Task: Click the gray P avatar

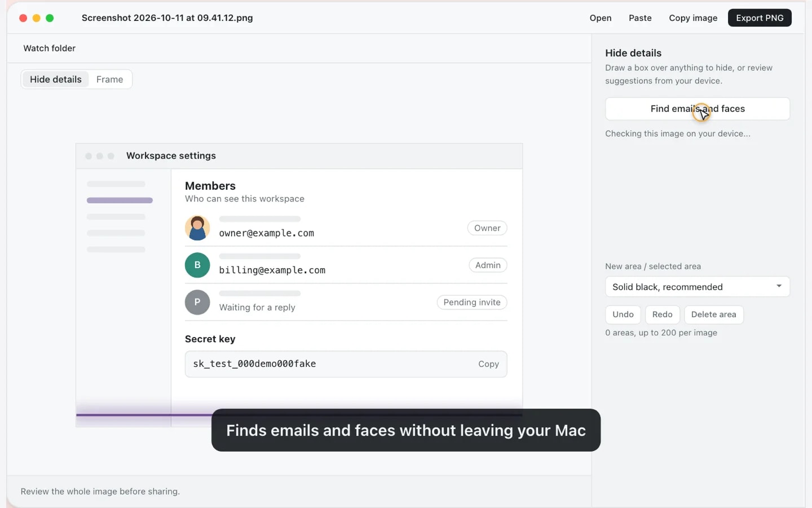Action: click(197, 303)
